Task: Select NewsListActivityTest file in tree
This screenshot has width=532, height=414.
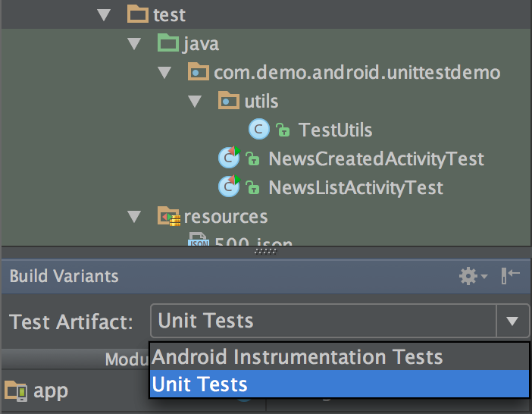Action: (x=355, y=187)
